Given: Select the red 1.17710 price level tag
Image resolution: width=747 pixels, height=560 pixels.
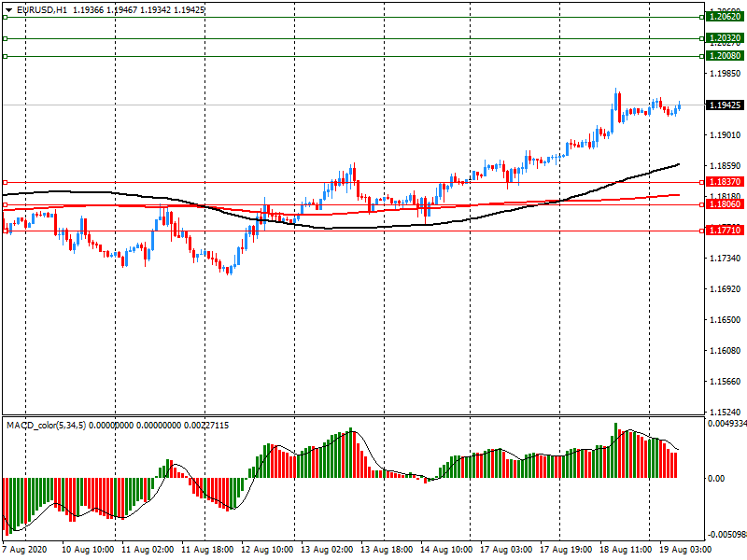Looking at the screenshot, I should [724, 230].
